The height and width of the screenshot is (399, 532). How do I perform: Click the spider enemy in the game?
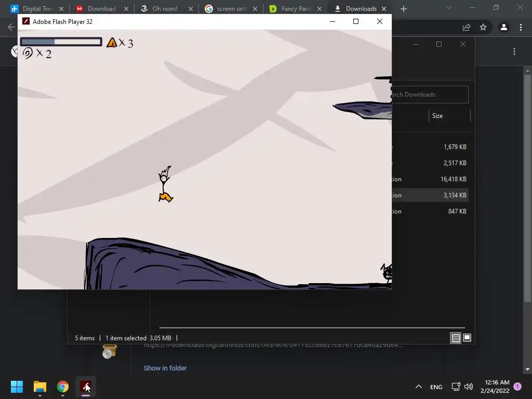[x=387, y=272]
